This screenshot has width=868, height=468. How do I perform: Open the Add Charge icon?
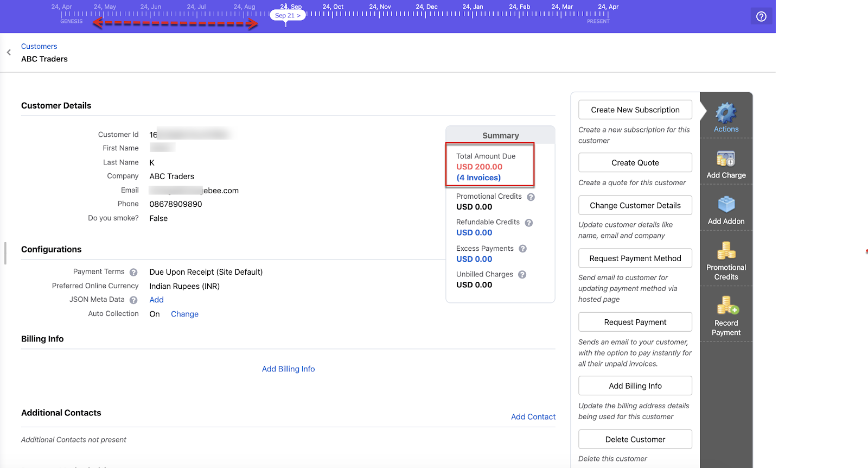click(726, 159)
